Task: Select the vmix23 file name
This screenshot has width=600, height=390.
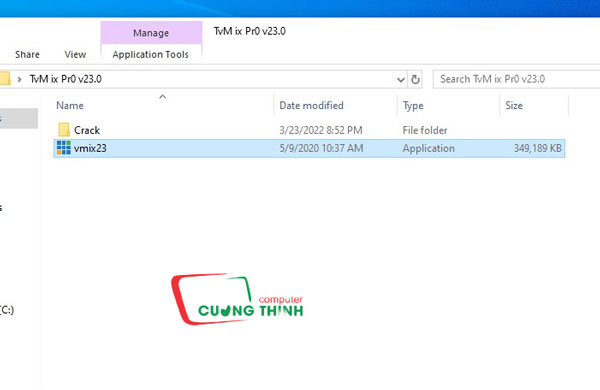Action: tap(90, 148)
